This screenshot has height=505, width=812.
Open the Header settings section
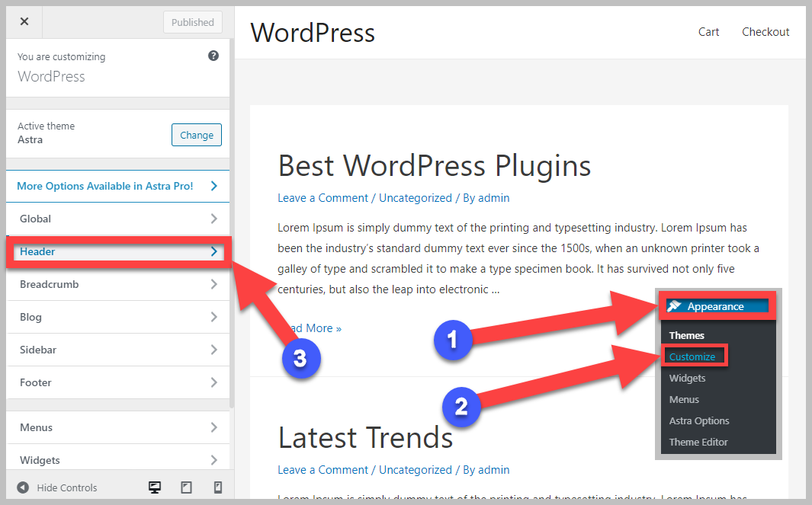click(x=117, y=251)
